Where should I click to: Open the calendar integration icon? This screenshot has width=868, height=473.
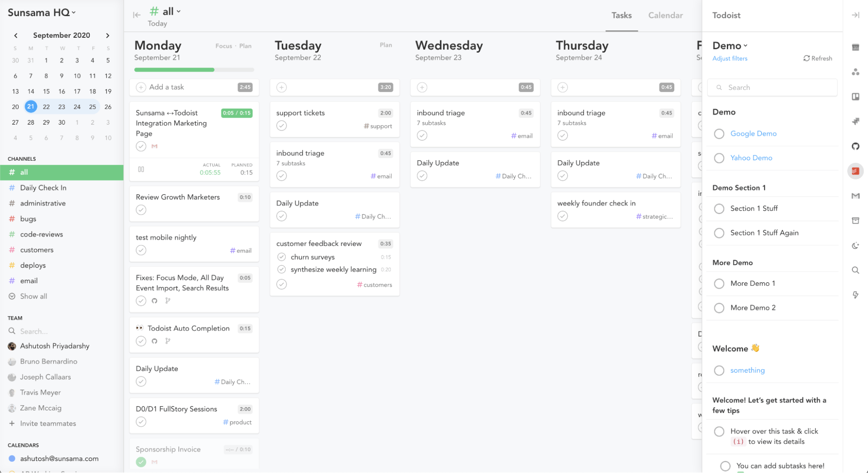856,47
